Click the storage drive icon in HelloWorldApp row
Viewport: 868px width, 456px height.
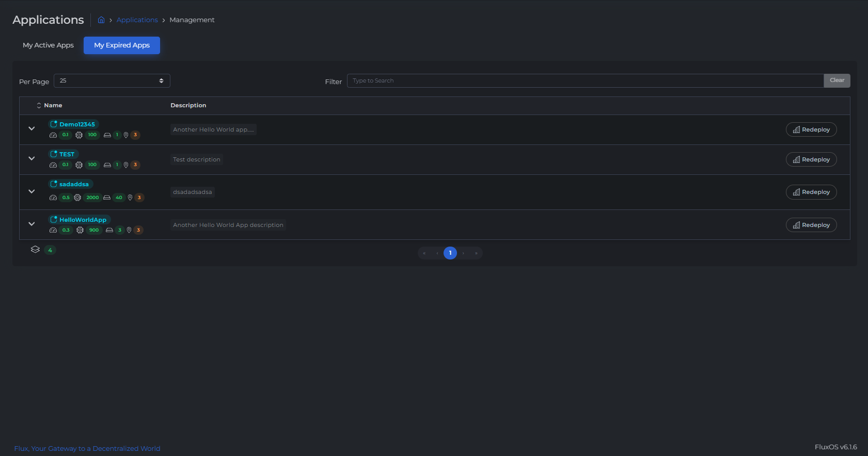click(109, 230)
